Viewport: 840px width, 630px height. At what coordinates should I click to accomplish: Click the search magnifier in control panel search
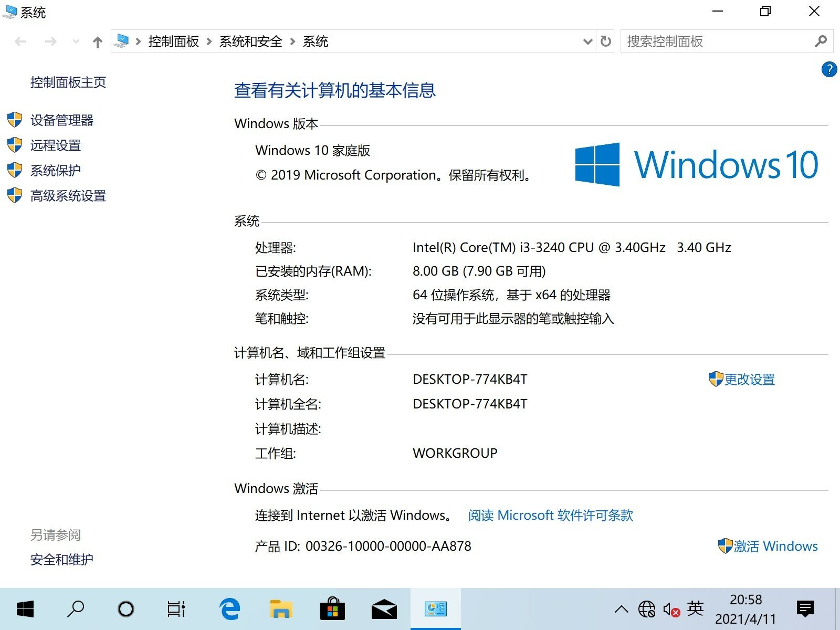[x=821, y=41]
